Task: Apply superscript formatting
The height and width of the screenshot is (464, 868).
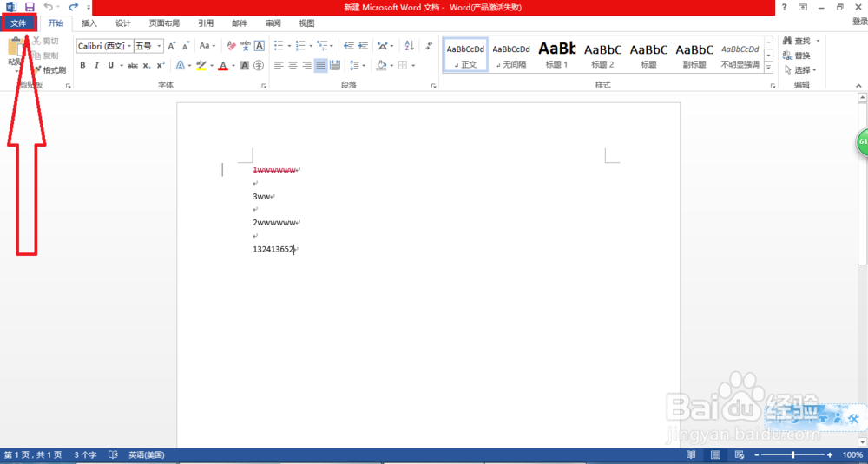Action: [161, 65]
